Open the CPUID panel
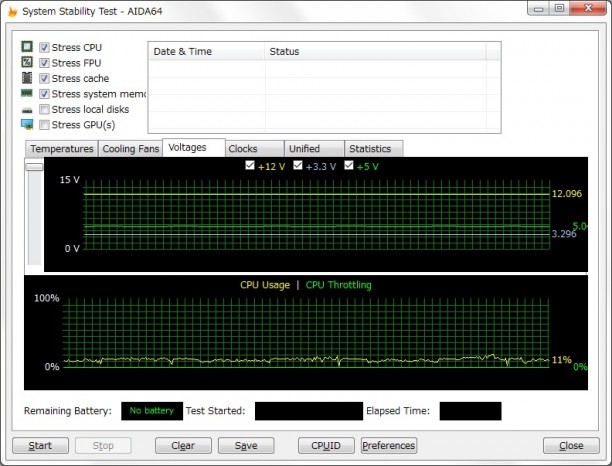612x466 pixels. 326,445
